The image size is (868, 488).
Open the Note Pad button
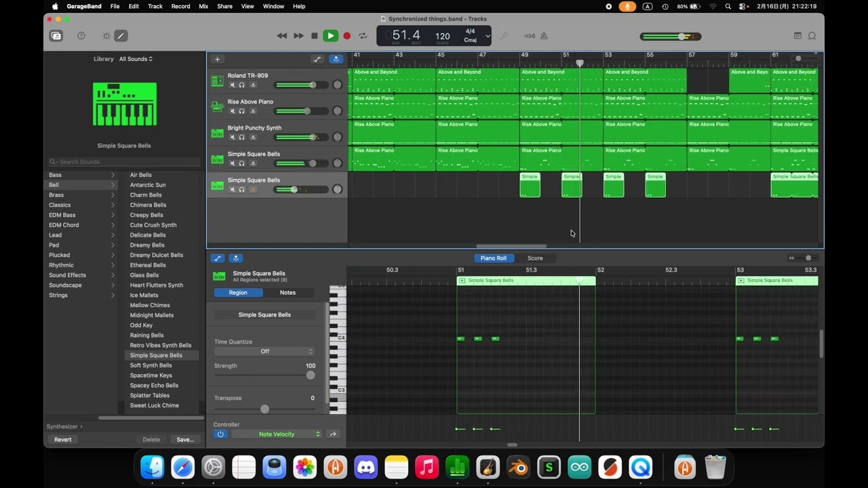coord(797,36)
